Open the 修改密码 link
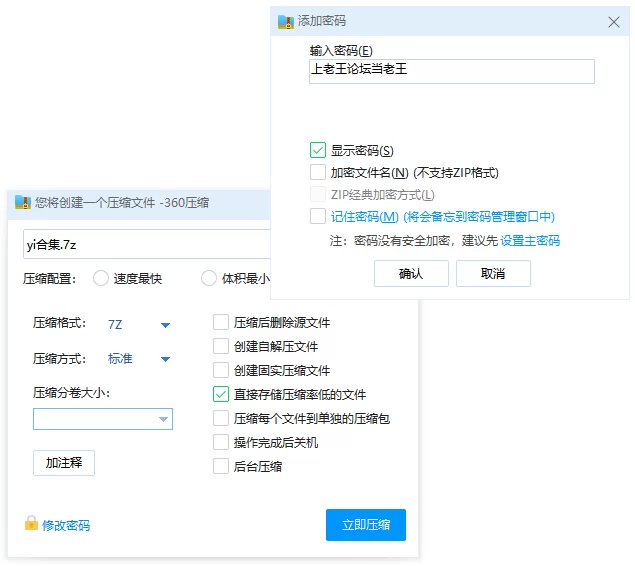This screenshot has height=566, width=635. click(66, 526)
